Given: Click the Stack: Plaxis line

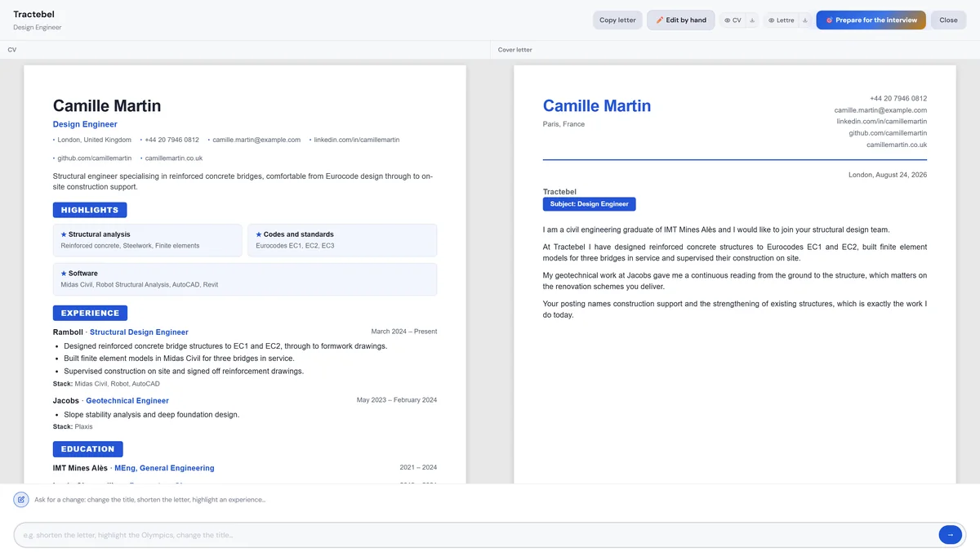Looking at the screenshot, I should pos(73,426).
